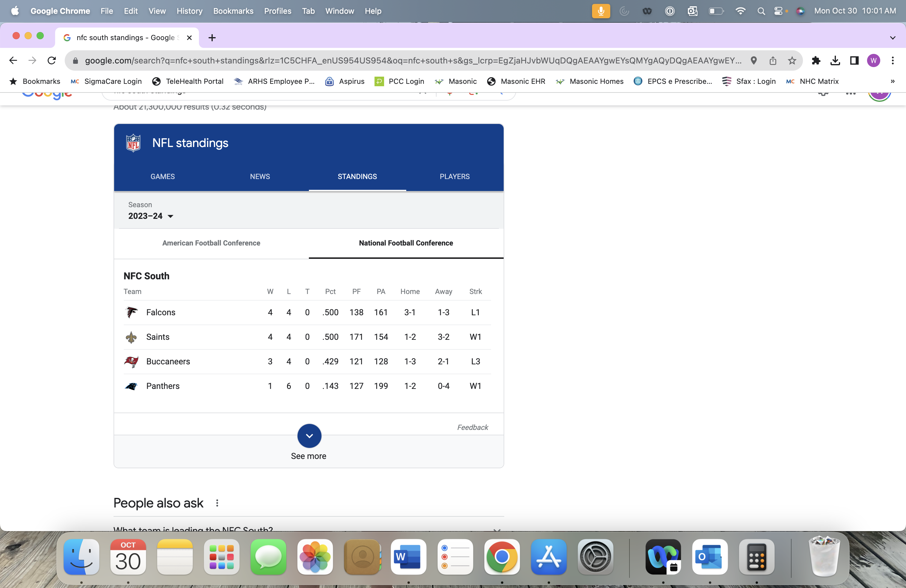Open App Store in the dock
Image resolution: width=906 pixels, height=588 pixels.
coord(549,557)
